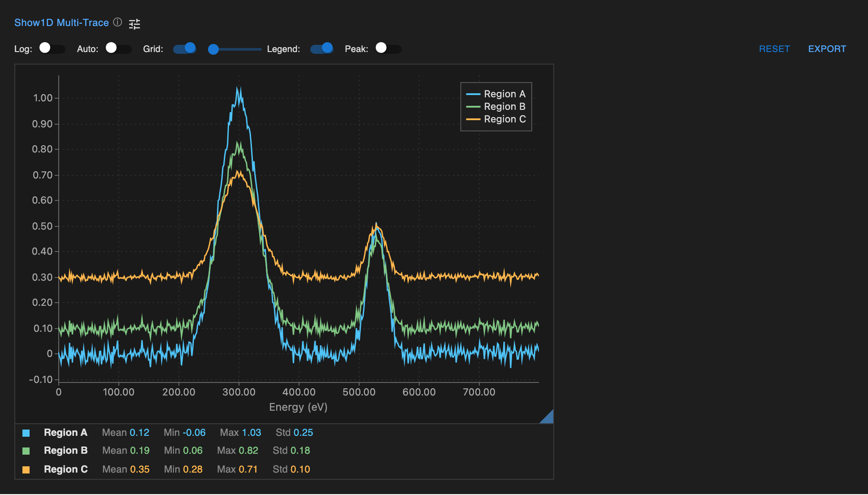
Task: Click the blue legend line for Region A
Action: (x=474, y=94)
